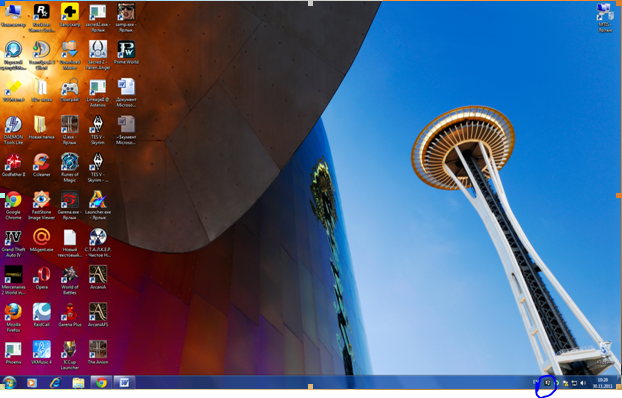The height and width of the screenshot is (398, 622).
Task: Switch to Word in the taskbar
Action: (125, 383)
